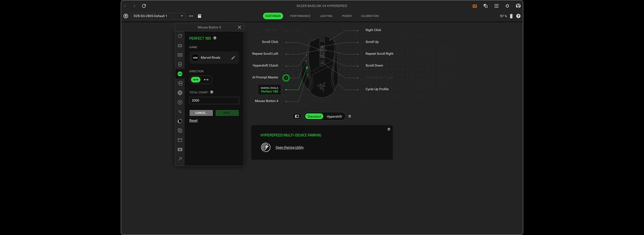Screen dimensions: 644x235
Task: Select the switch profile arrows icon in sidebar
Action: coord(180,111)
